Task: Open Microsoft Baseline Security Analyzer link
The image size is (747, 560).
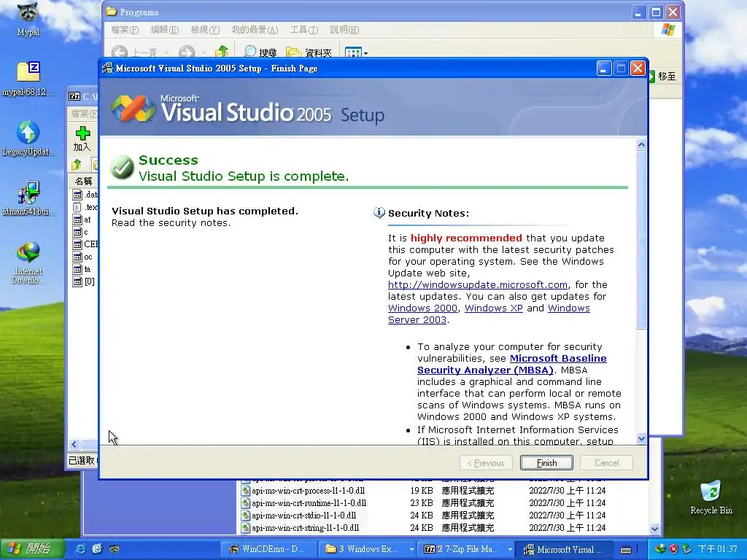Action: [511, 365]
